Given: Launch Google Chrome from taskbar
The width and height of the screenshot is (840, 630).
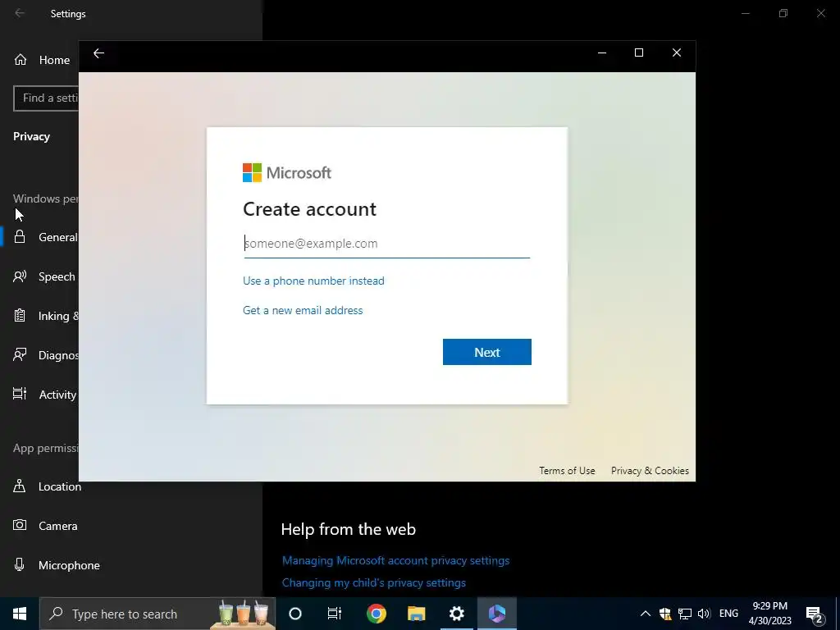Looking at the screenshot, I should tap(376, 614).
